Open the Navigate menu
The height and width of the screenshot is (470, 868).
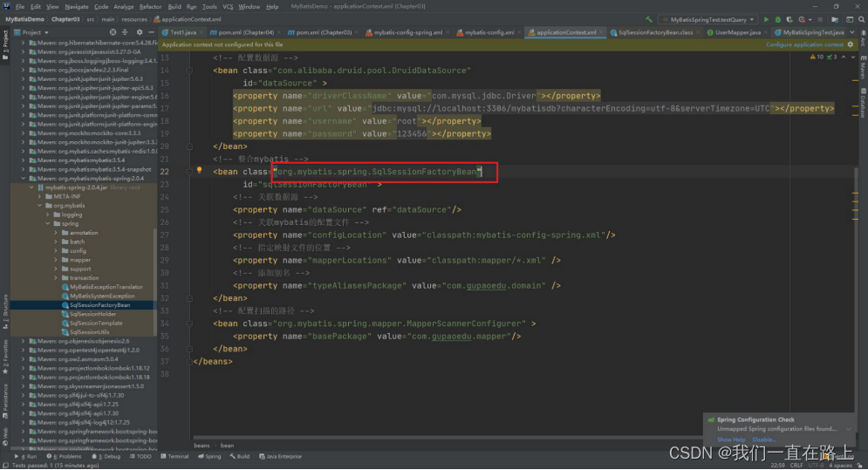(x=77, y=7)
